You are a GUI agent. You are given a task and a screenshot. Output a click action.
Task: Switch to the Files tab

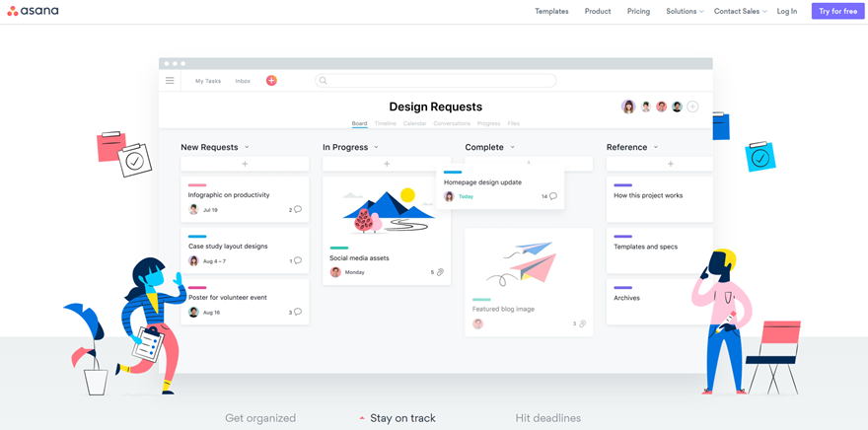coord(514,123)
